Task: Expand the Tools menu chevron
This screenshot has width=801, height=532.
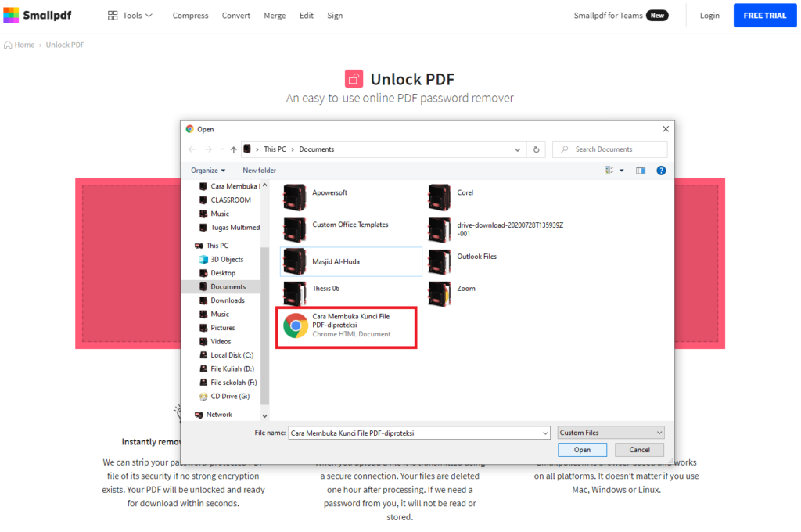Action: [148, 15]
